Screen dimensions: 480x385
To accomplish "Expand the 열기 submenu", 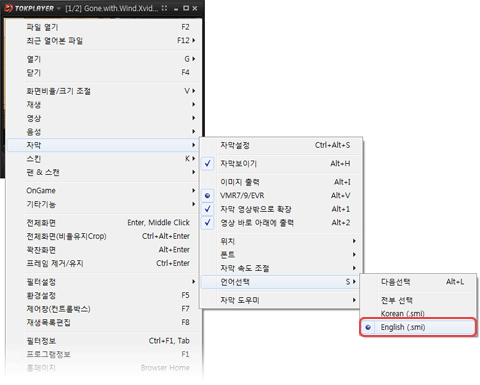I will click(x=104, y=59).
